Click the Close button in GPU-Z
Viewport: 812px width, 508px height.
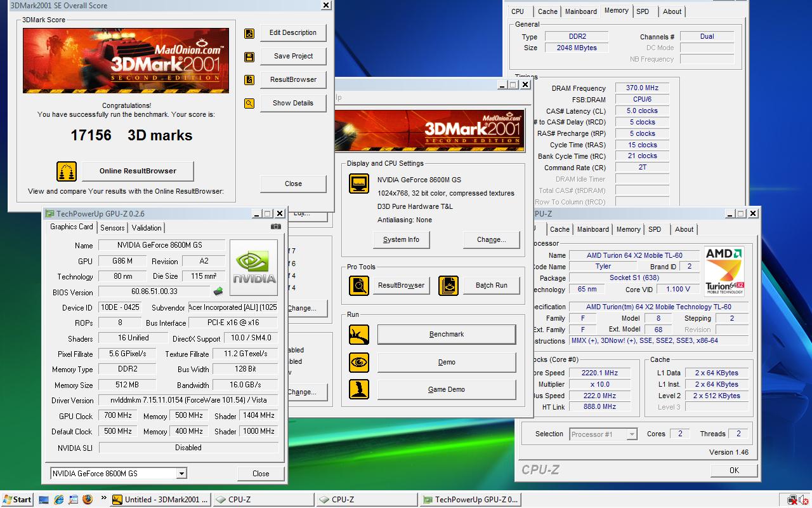261,474
